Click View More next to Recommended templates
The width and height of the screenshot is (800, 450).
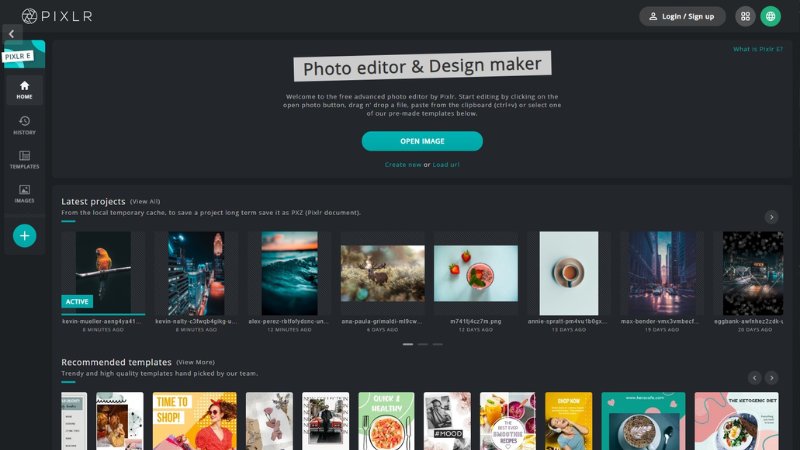point(195,362)
